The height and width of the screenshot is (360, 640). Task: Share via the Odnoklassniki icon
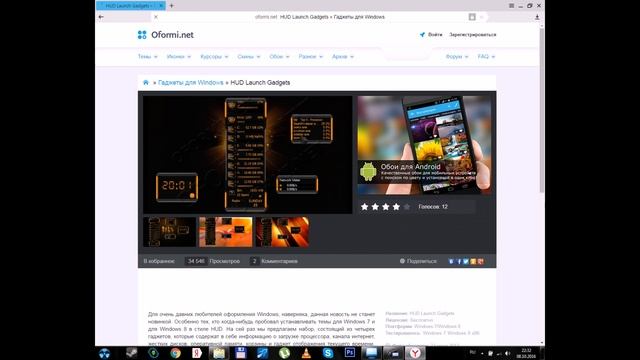pos(473,261)
